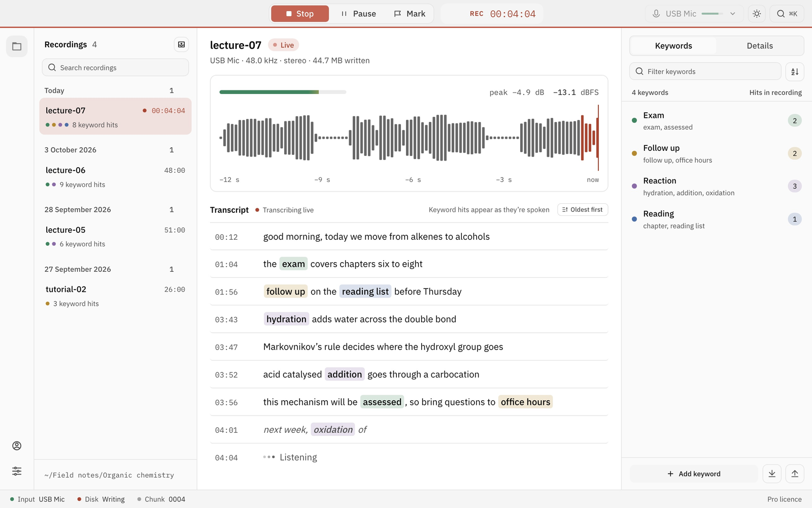Click the Add keyword button
This screenshot has height=508, width=812.
tap(694, 473)
